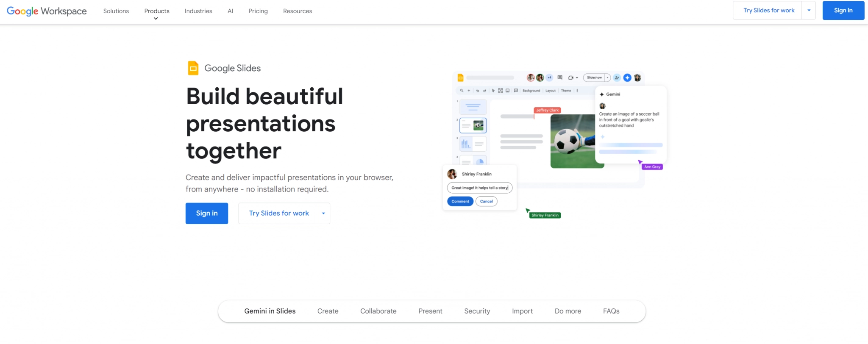Click the add-person share icon in the mockup
This screenshot has width=868, height=344.
pyautogui.click(x=617, y=78)
